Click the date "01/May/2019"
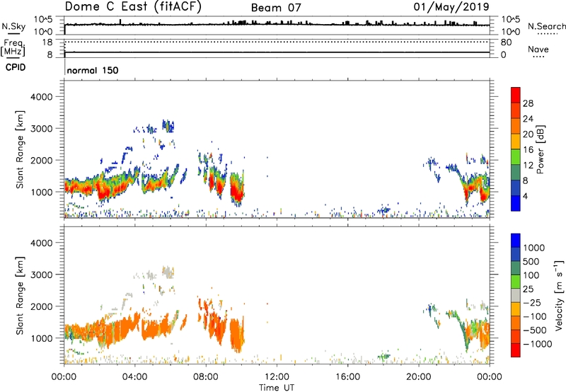Image resolution: width=566 pixels, height=392 pixels. pos(451,7)
